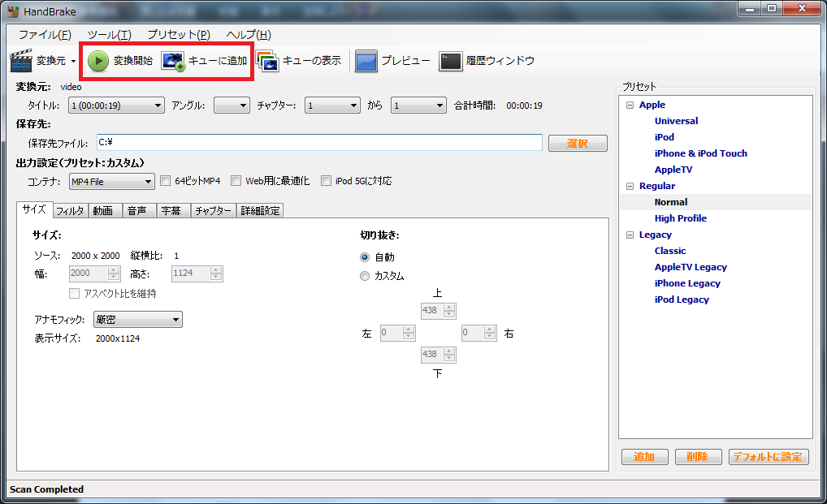Open the アングル angle dropdown
Viewport: 827px width, 504px height.
(x=232, y=106)
